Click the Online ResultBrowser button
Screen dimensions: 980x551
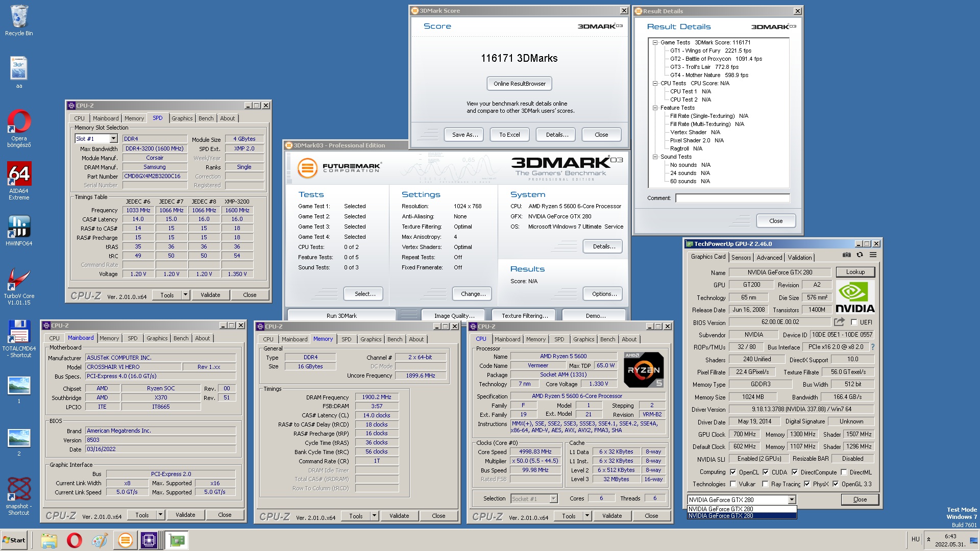[519, 84]
